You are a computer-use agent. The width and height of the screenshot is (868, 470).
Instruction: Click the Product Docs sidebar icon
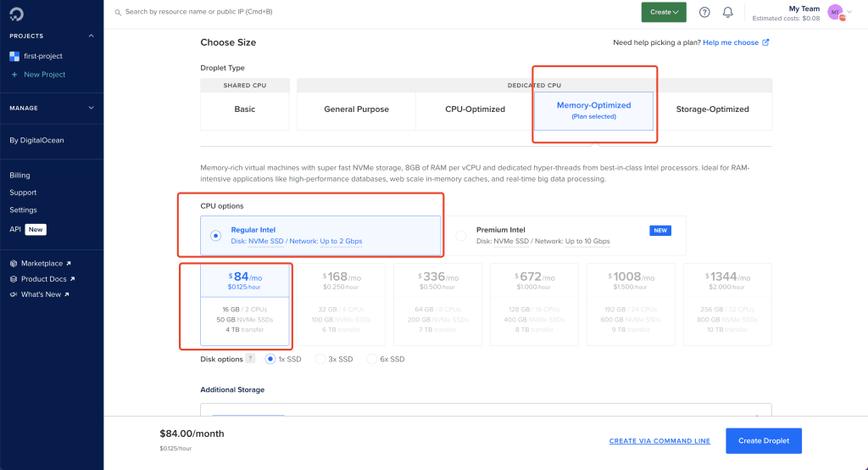[14, 279]
